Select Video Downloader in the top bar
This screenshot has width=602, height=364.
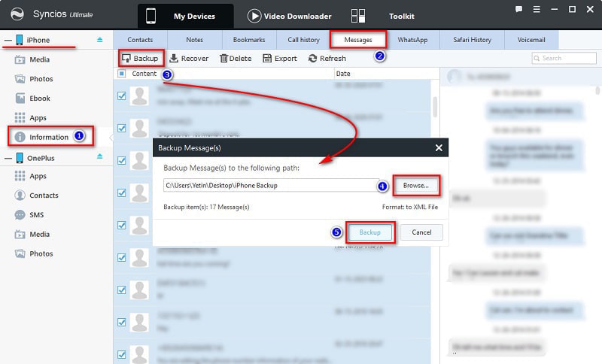(297, 16)
